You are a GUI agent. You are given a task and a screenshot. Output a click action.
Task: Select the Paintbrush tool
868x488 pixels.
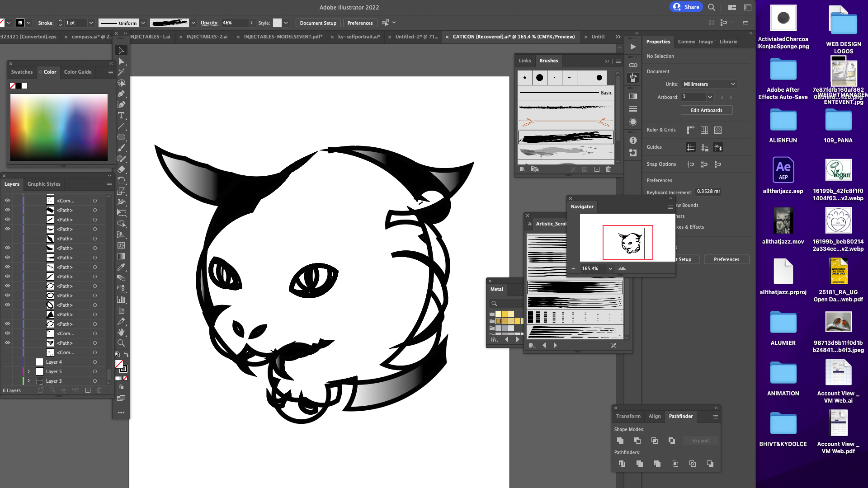click(121, 148)
